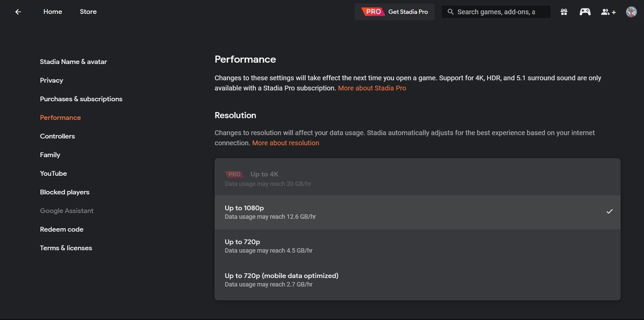
Task: Open the Store tab
Action: [88, 12]
